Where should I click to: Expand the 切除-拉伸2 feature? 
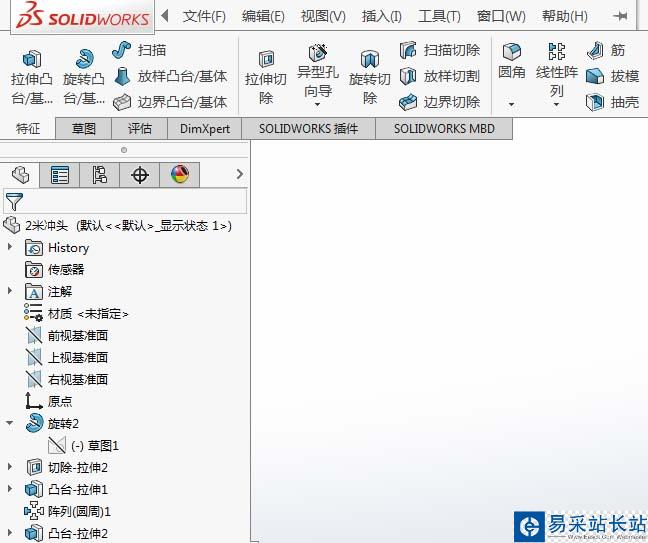pyautogui.click(x=10, y=467)
